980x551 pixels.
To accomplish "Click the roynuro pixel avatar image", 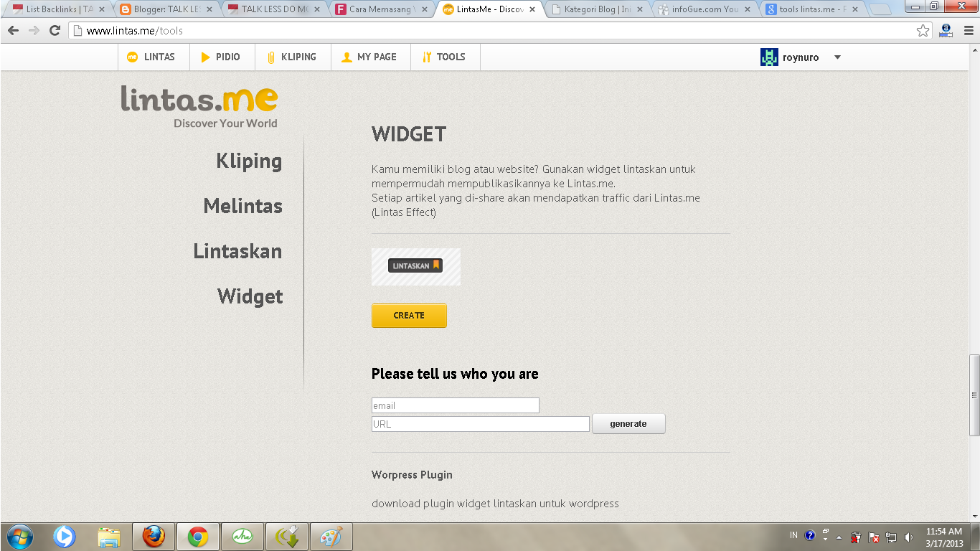I will pyautogui.click(x=769, y=57).
